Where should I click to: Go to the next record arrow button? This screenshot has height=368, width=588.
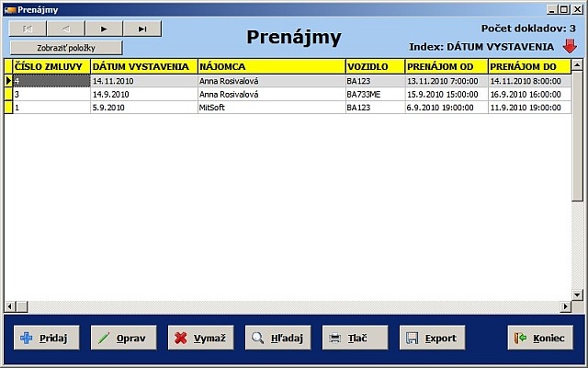(x=104, y=29)
